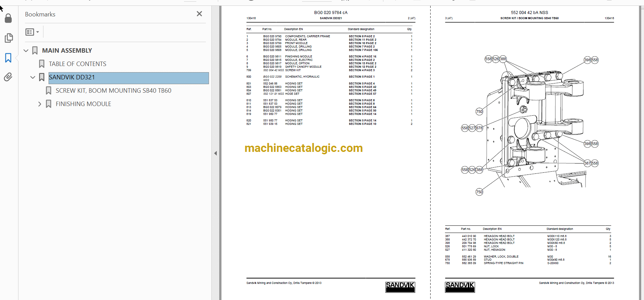The height and width of the screenshot is (300, 644).
Task: Click the Sandvik logo on right page
Action: [x=460, y=287]
